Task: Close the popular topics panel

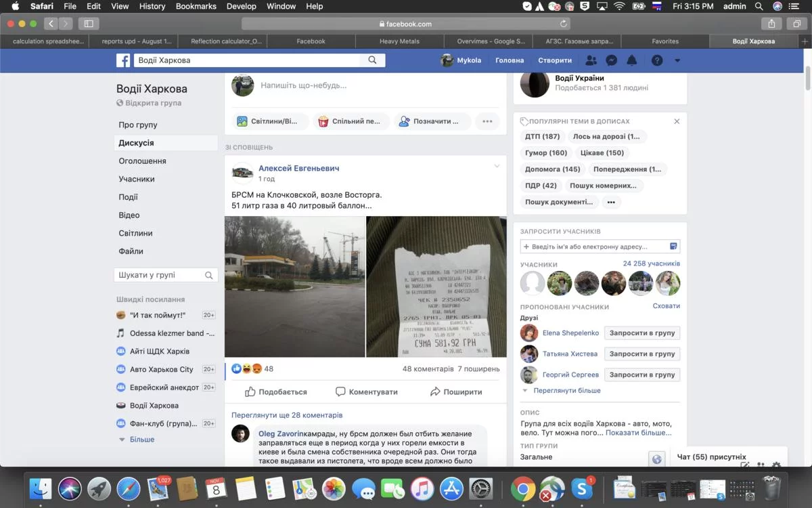Action: click(677, 121)
